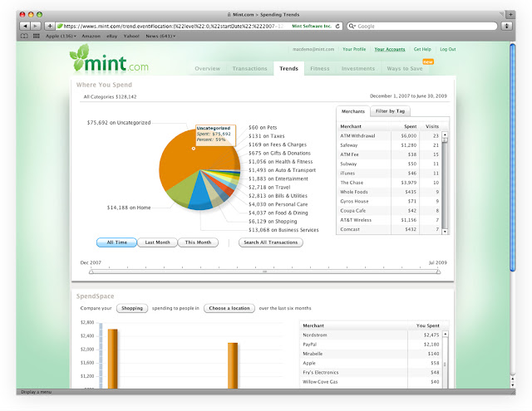Select the All Time range toggle
Image resolution: width=532 pixels, height=411 pixels.
(x=116, y=242)
